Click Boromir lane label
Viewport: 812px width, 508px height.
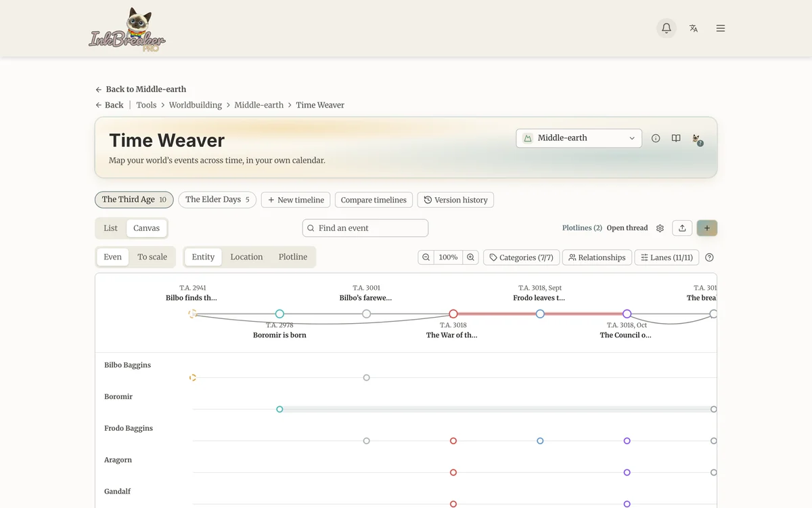118,397
